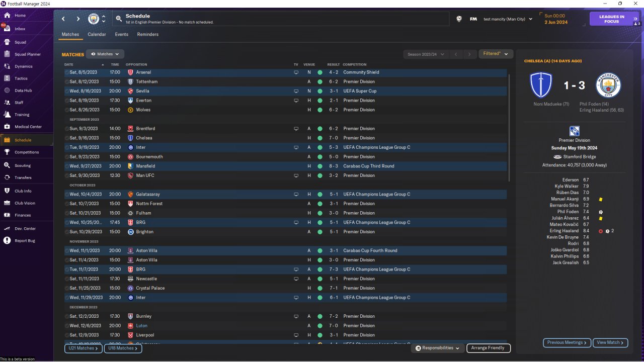Screen dimensions: 644x362
Task: Switch to the Reminders tab
Action: (x=148, y=34)
